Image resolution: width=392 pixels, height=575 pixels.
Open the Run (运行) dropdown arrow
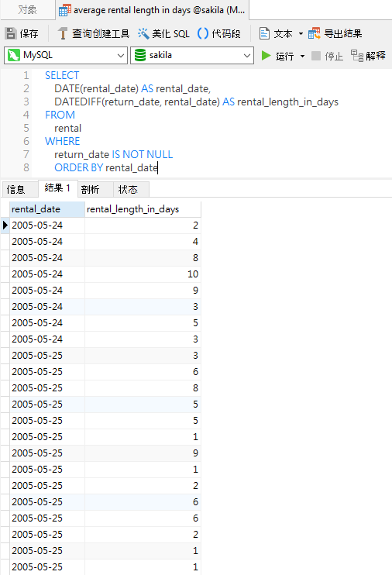coord(303,56)
